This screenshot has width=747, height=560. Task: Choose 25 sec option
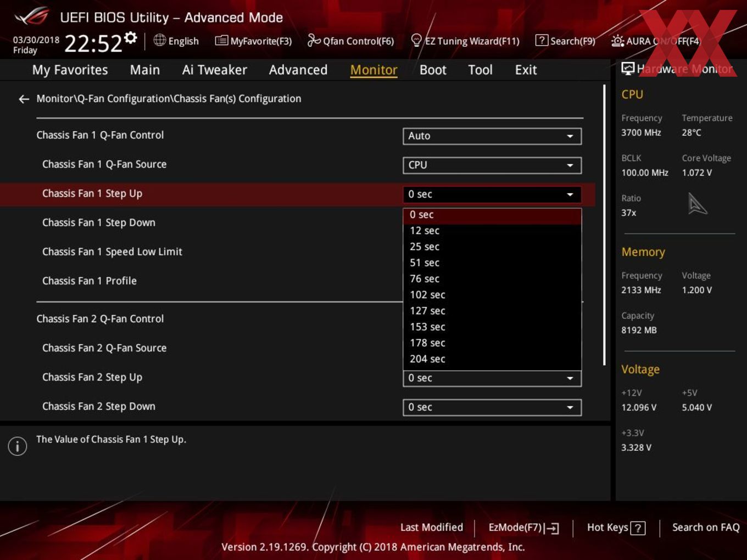click(492, 247)
